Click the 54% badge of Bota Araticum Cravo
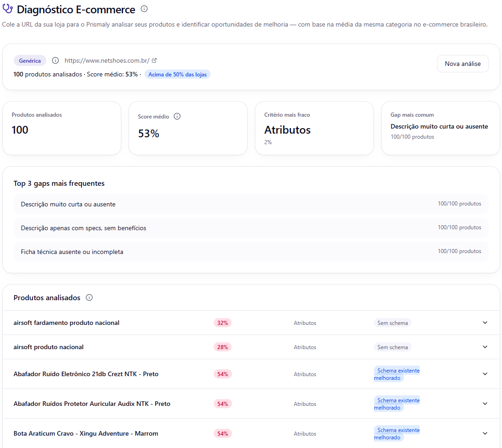Image resolution: width=502 pixels, height=448 pixels. click(222, 434)
